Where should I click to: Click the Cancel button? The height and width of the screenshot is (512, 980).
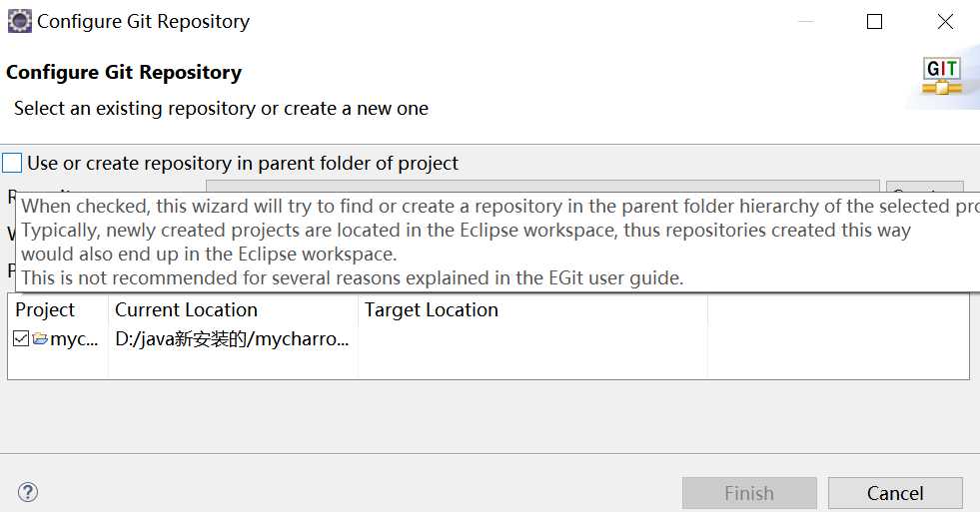(895, 493)
